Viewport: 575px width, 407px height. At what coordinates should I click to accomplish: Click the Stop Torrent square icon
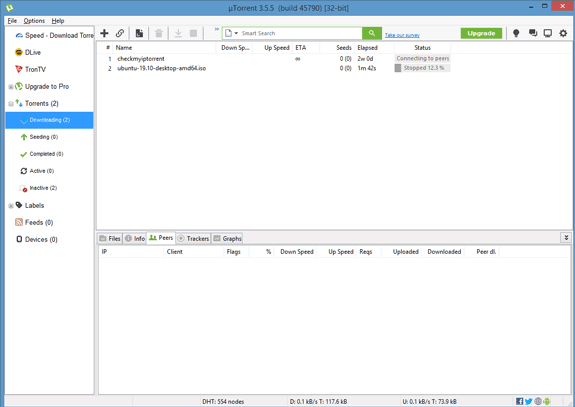tap(194, 33)
